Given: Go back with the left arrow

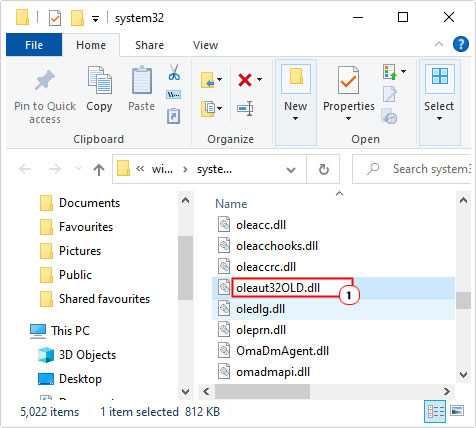Looking at the screenshot, I should point(25,169).
